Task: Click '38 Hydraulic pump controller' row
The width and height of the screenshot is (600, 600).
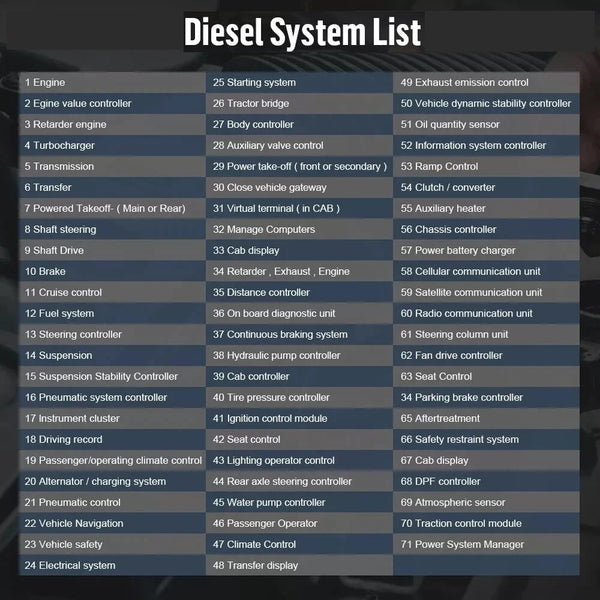Action: click(x=299, y=356)
